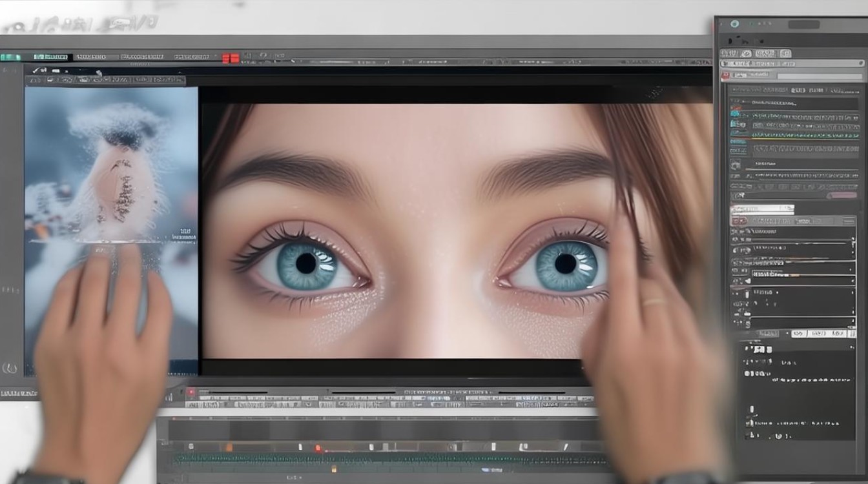
Task: Click the main preview showing blue eyes
Action: click(x=456, y=230)
